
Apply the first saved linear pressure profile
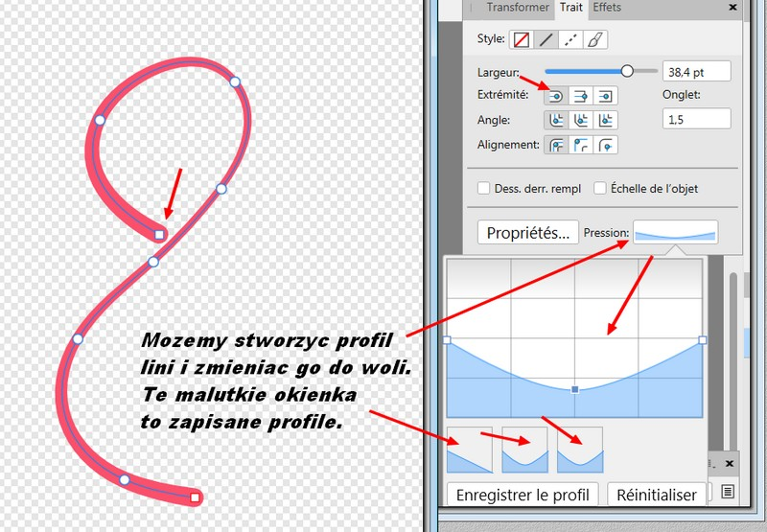pos(470,450)
